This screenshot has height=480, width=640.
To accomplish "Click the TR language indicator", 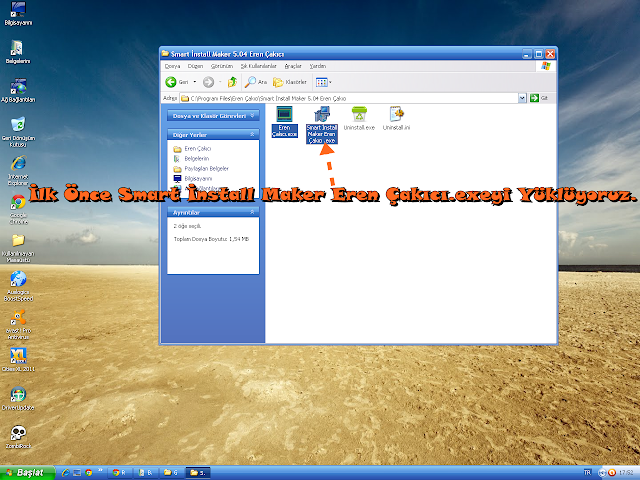I will [587, 473].
